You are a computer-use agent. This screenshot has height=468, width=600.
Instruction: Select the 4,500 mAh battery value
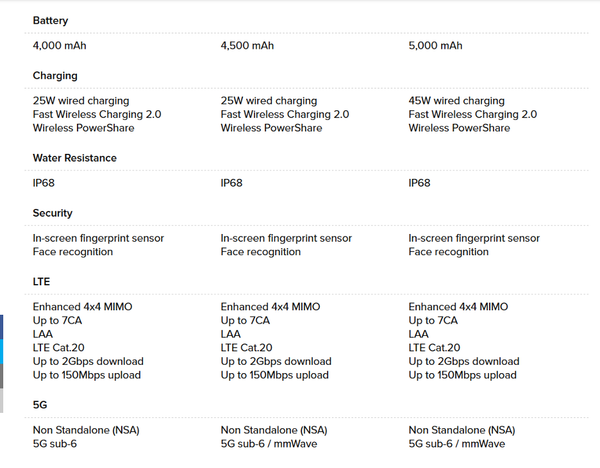[247, 46]
